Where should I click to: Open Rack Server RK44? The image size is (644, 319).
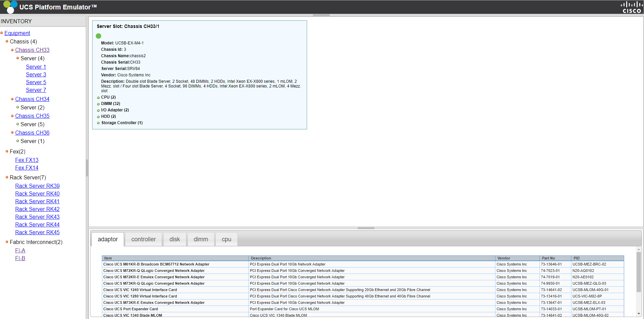pyautogui.click(x=37, y=224)
